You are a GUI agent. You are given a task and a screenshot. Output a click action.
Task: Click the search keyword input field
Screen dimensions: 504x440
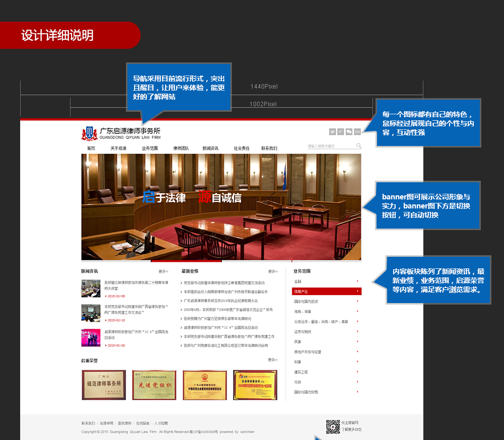point(331,146)
